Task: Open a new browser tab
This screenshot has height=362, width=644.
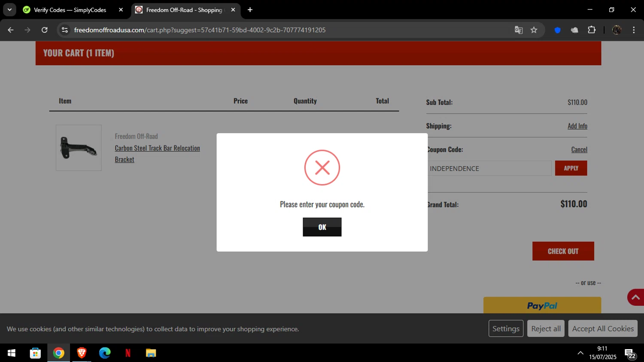Action: pyautogui.click(x=250, y=10)
